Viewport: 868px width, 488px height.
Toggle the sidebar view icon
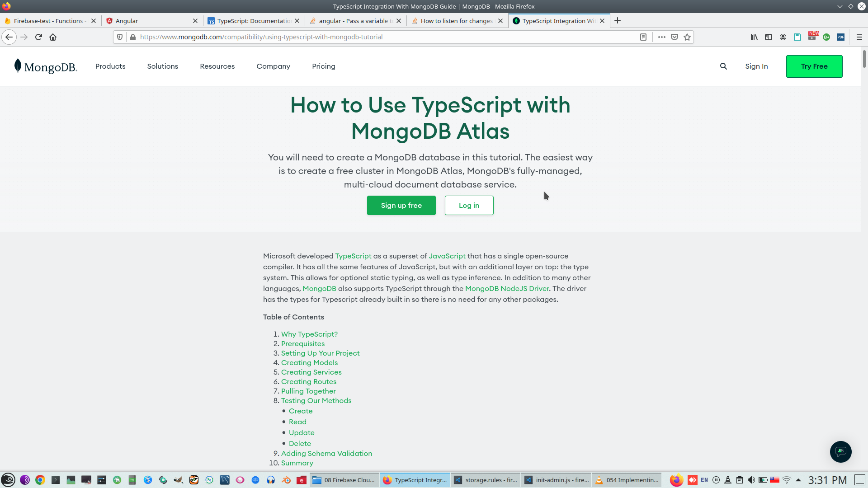(x=769, y=37)
